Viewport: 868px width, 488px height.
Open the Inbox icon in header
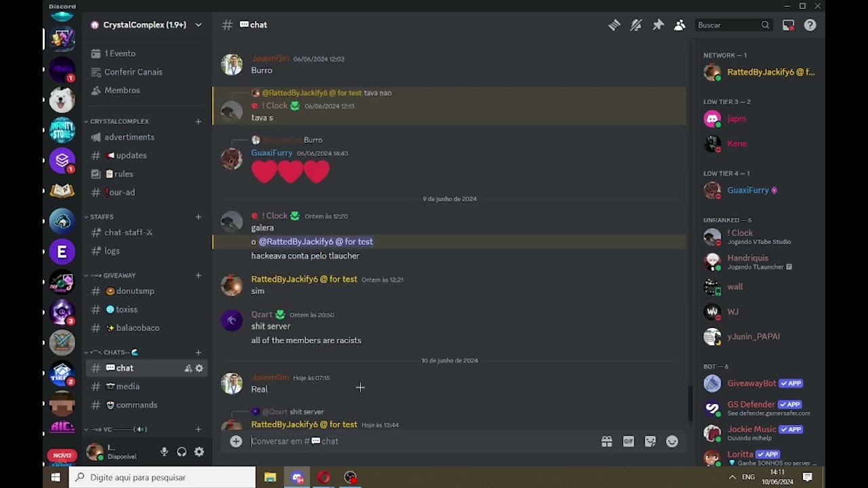[788, 25]
